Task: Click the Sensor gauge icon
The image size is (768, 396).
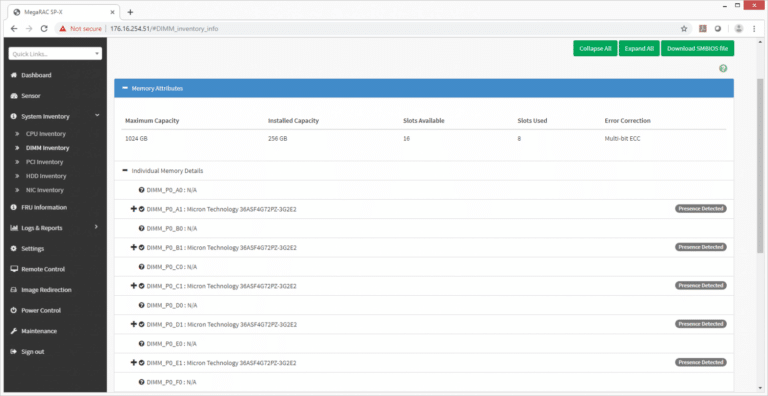Action: coord(14,96)
